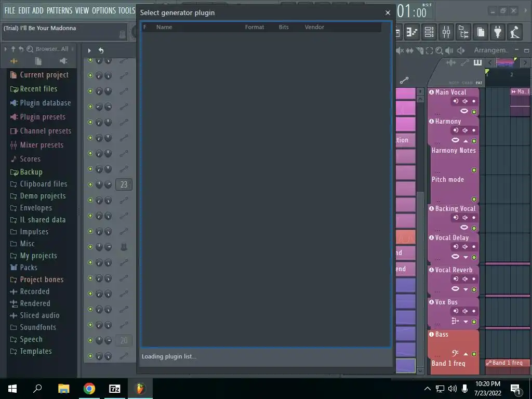The height and width of the screenshot is (399, 532).
Task: Expand Vocal Reverb track arrow
Action: (x=466, y=289)
